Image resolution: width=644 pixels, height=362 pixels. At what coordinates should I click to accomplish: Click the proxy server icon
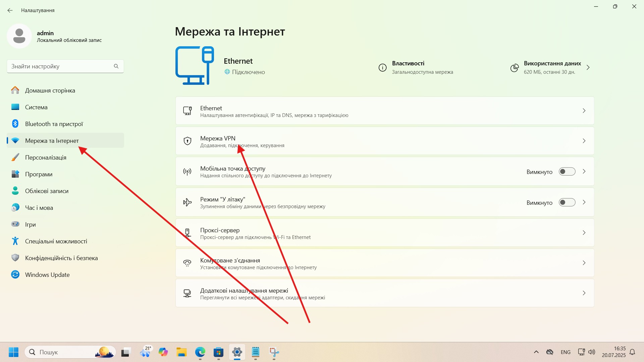[187, 233]
